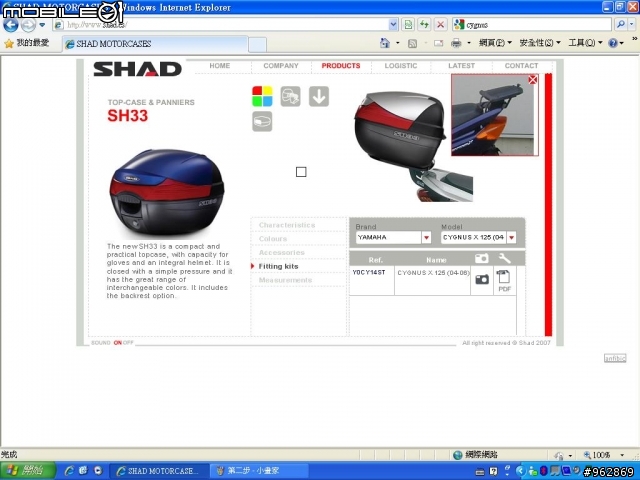Click browser Forward button
The image size is (640, 480).
28,25
